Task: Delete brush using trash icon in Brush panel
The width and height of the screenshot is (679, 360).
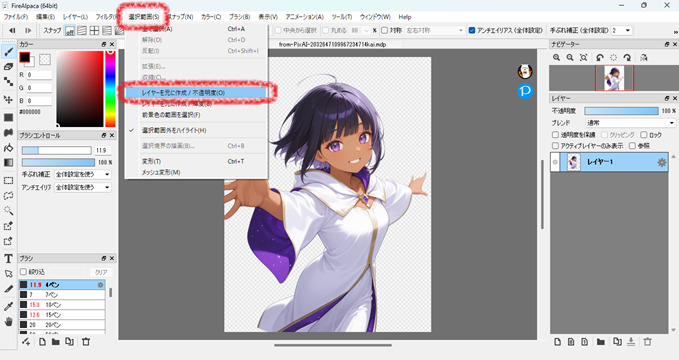Action: tap(86, 342)
